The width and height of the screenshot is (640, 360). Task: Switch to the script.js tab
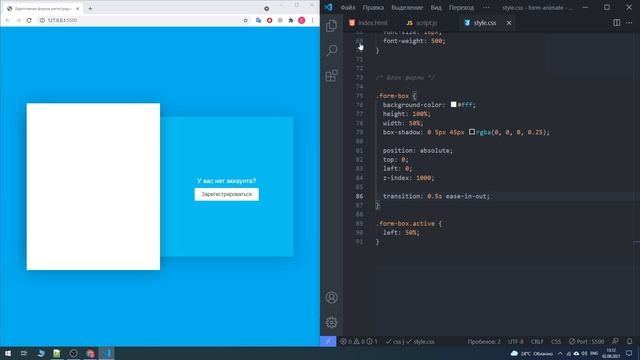tap(422, 23)
